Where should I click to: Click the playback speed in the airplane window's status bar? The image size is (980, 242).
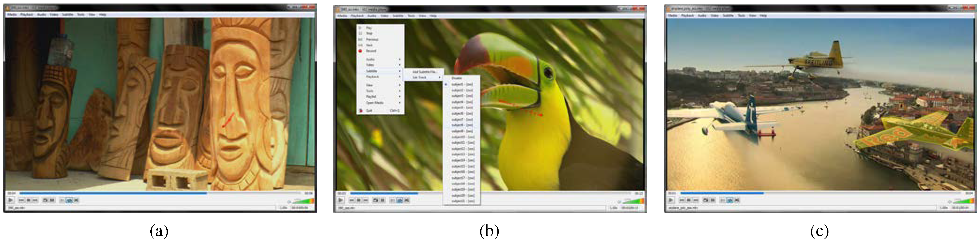coord(944,208)
